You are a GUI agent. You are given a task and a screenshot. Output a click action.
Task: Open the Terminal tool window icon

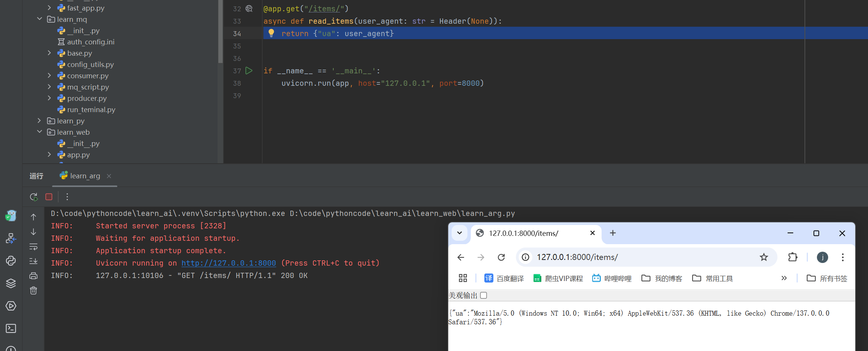pos(11,328)
